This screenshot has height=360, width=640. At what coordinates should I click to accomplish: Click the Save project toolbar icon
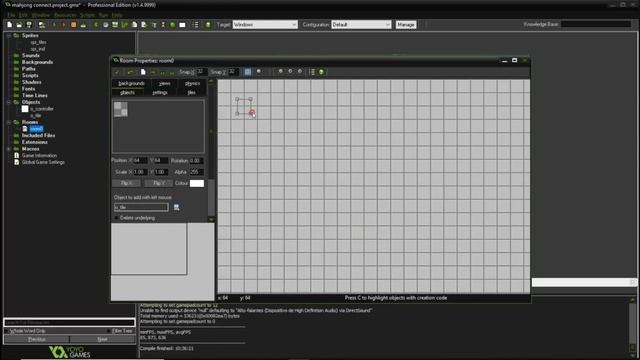[x=29, y=25]
